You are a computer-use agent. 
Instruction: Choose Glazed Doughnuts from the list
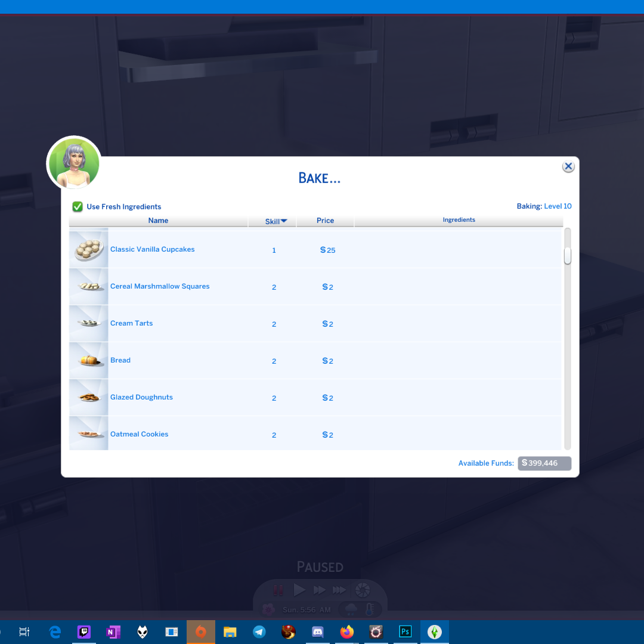[x=315, y=398]
